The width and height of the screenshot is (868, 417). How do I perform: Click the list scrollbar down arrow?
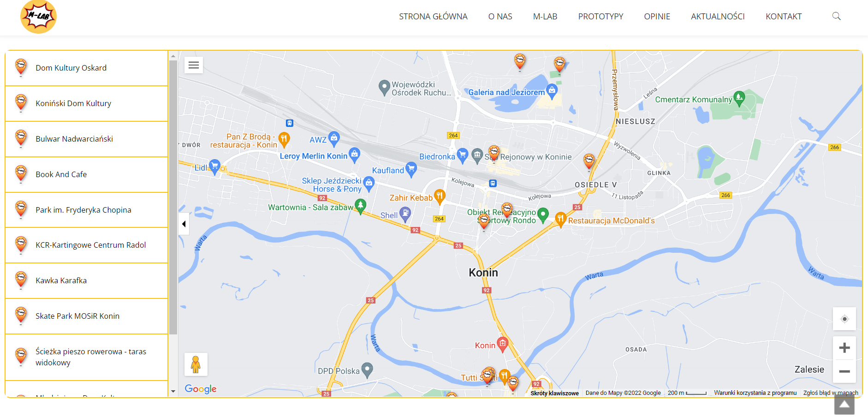click(173, 391)
